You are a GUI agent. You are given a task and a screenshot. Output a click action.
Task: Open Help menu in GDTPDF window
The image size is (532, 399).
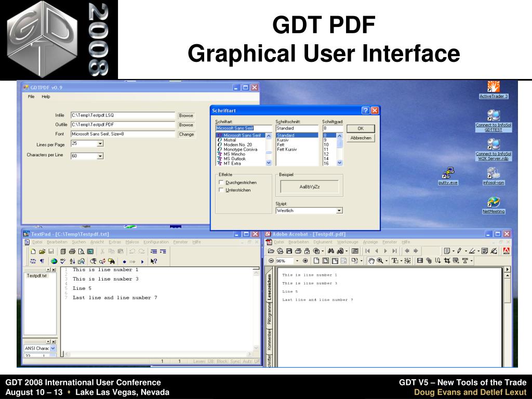[x=46, y=97]
